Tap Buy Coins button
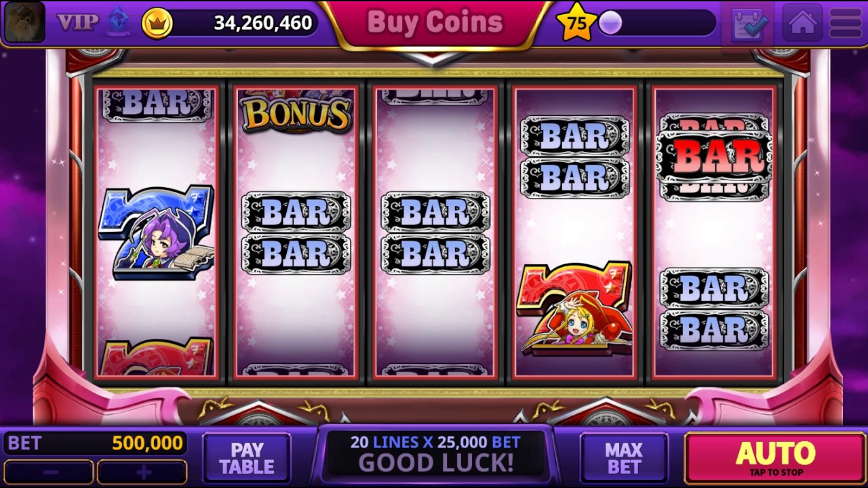Image resolution: width=868 pixels, height=488 pixels. tap(435, 22)
